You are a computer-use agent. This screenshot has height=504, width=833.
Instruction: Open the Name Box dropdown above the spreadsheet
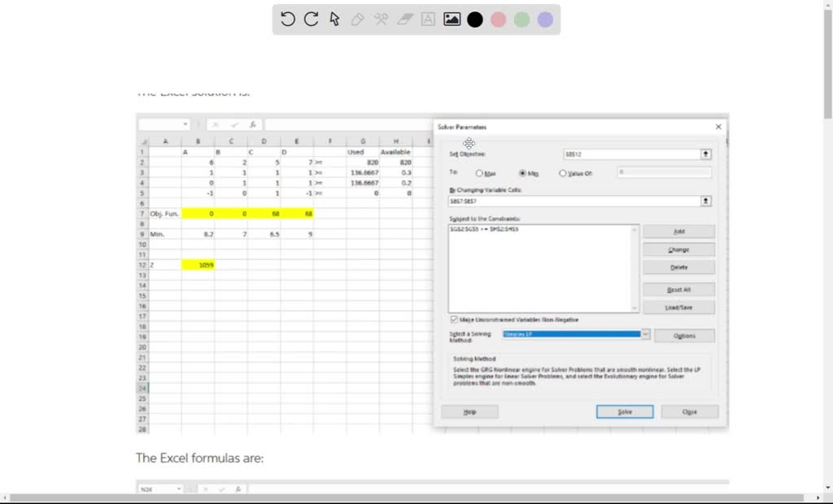pyautogui.click(x=185, y=124)
